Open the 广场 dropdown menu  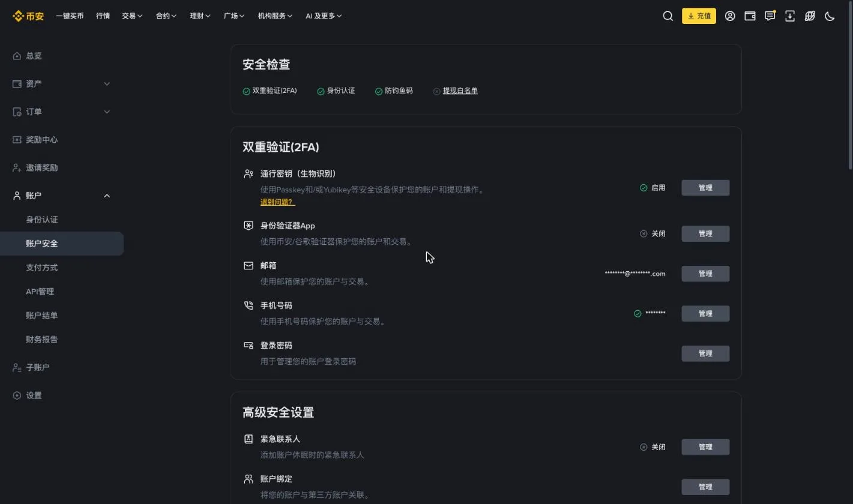(x=234, y=16)
